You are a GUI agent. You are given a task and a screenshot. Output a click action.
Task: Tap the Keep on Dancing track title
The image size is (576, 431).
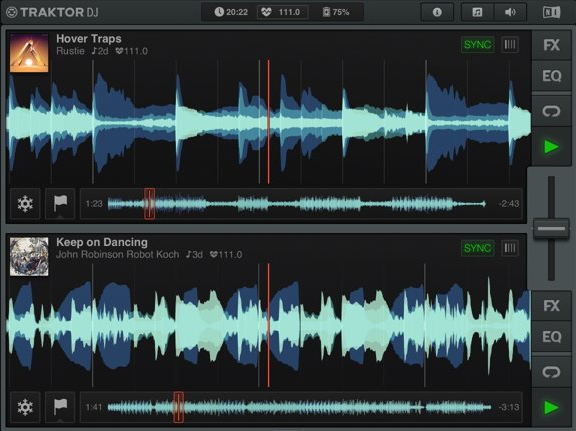click(x=102, y=242)
